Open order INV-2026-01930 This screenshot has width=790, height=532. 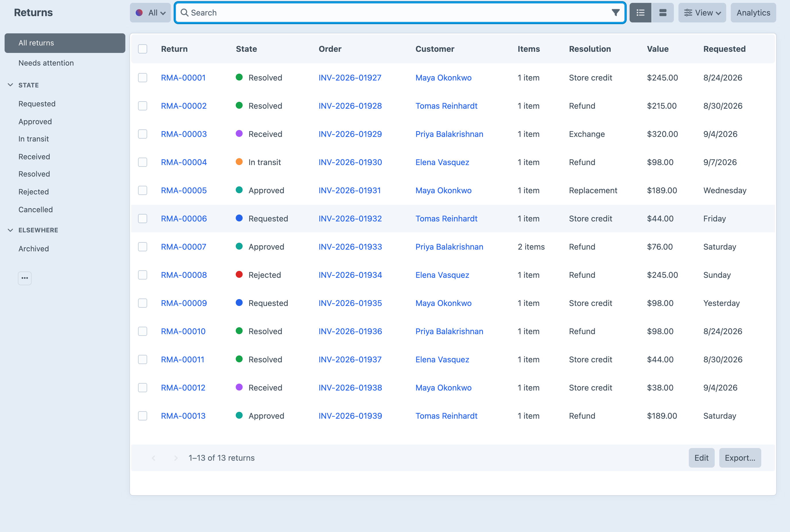pos(350,162)
